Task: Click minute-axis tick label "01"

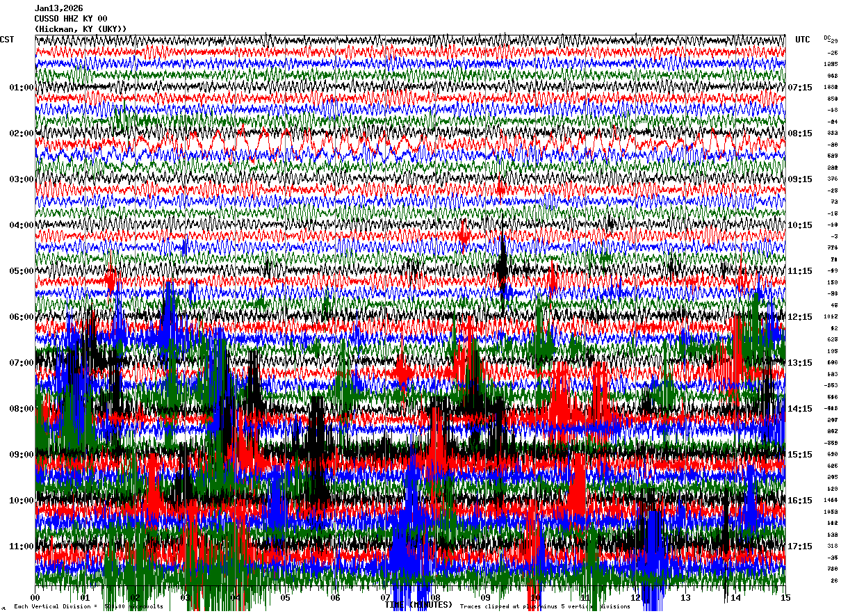Action: 85,597
